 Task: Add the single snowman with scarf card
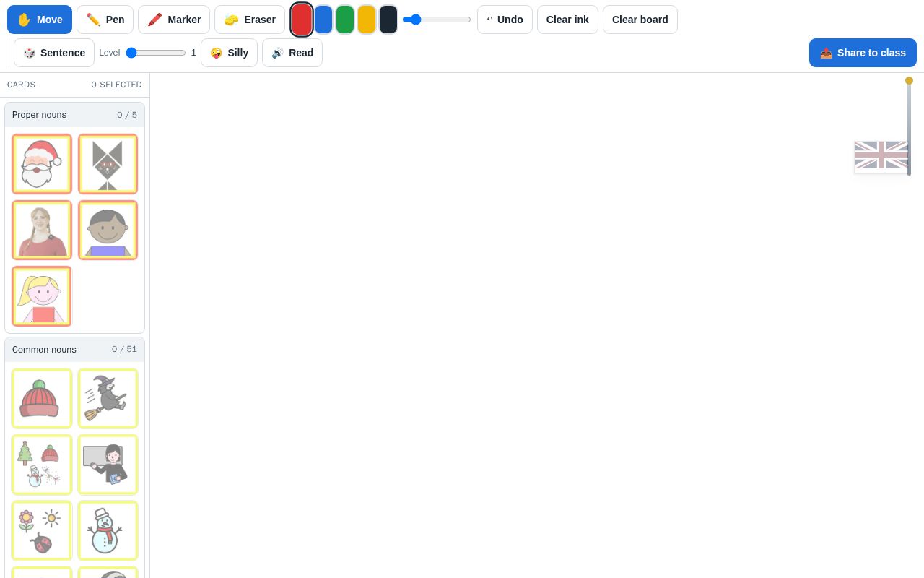click(x=108, y=531)
